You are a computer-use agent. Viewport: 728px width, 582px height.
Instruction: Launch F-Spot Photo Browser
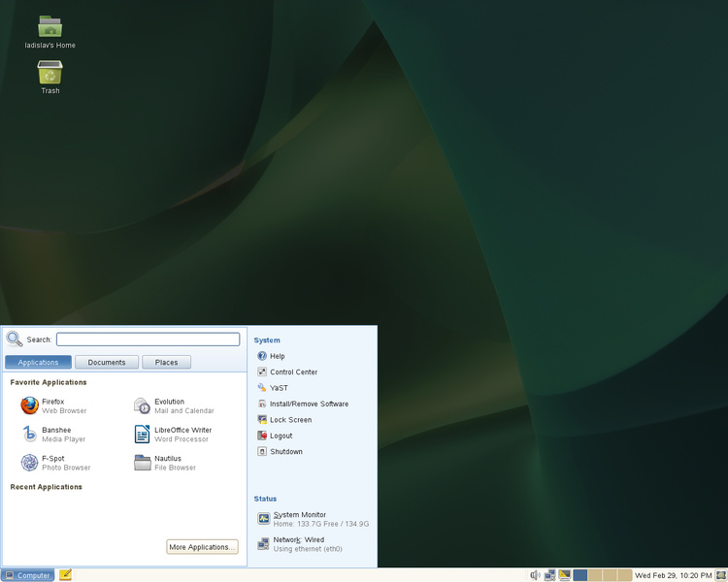tap(55, 463)
